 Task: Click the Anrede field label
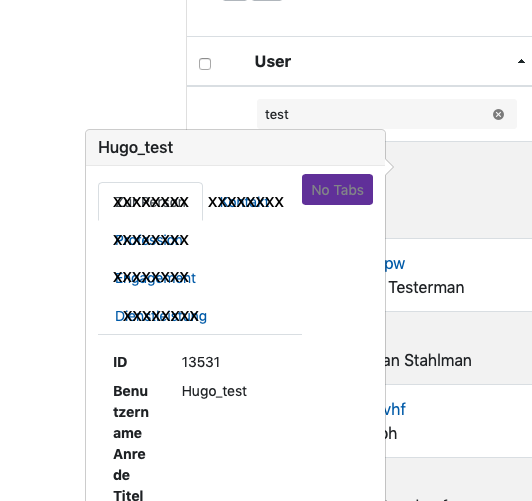[x=129, y=464]
